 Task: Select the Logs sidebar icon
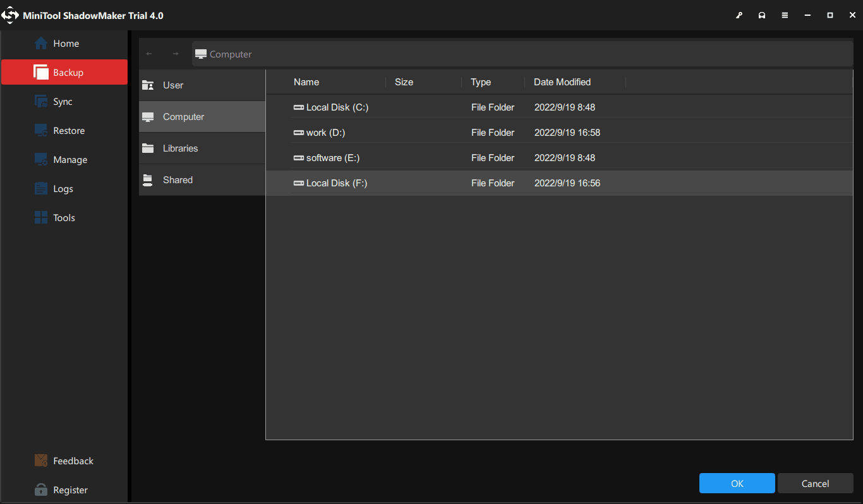click(x=41, y=188)
